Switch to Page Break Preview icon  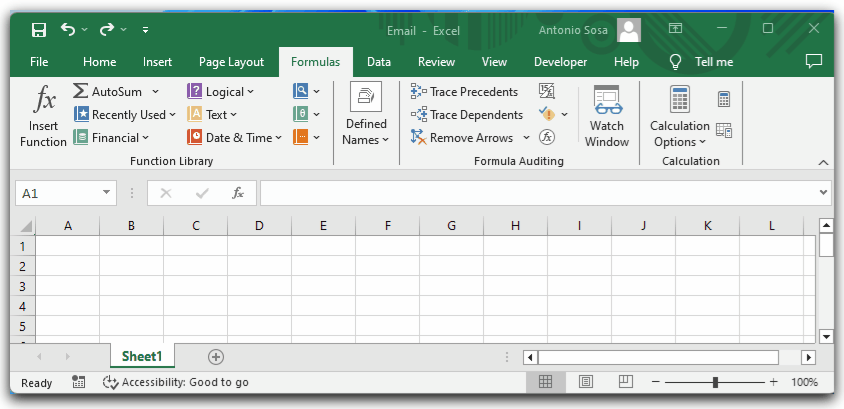(625, 382)
